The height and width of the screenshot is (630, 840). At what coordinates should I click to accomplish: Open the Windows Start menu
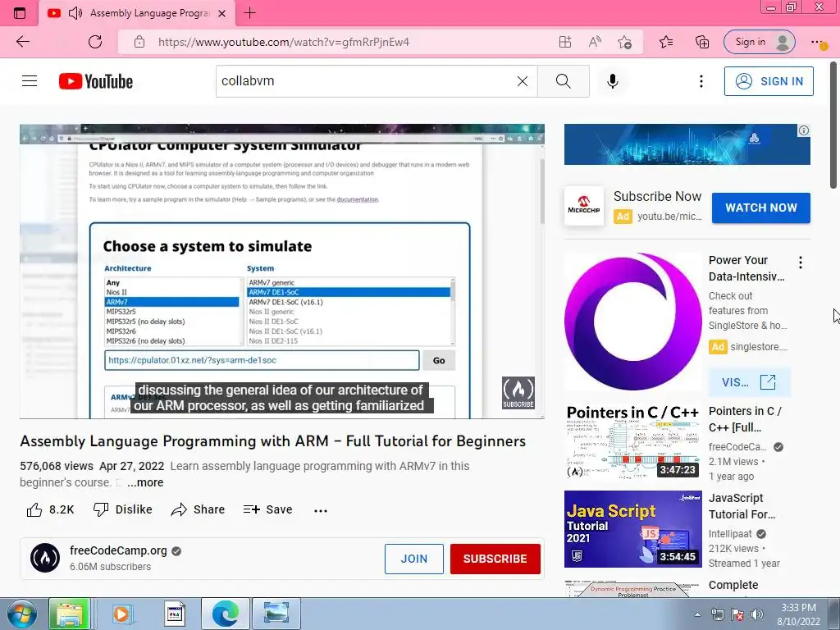click(21, 614)
